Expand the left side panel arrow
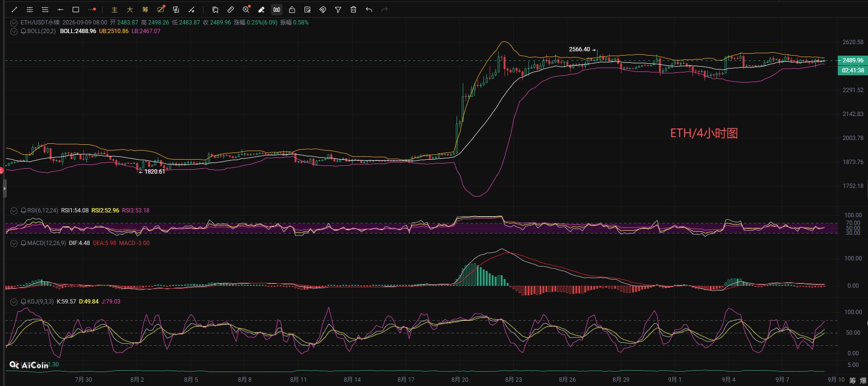The image size is (868, 386). (4, 188)
